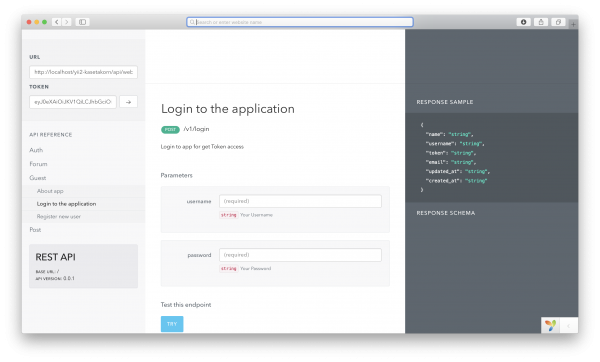Screen dimensions: 600x362
Task: Click the Login to app for get Token description
Action: coord(202,147)
